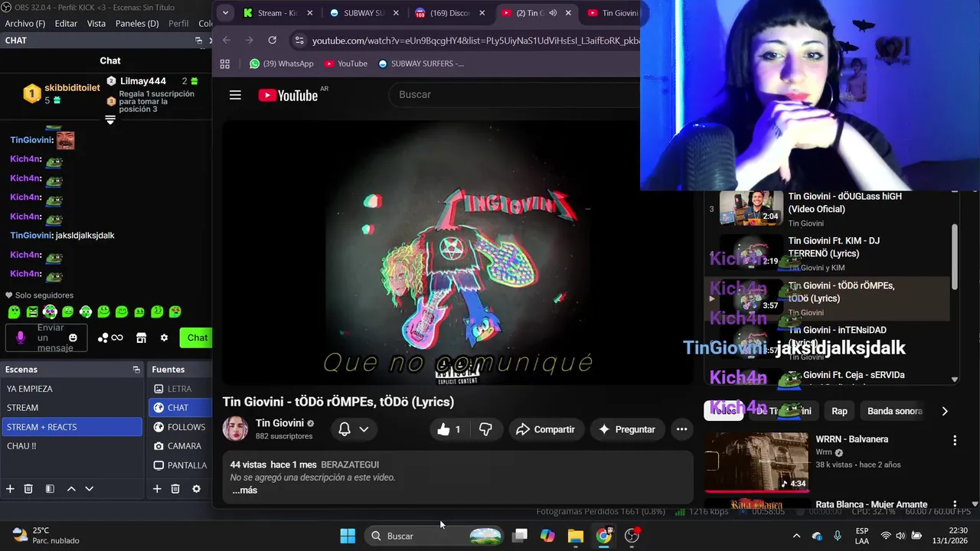Open options for WRRN - Balvanera video
Image resolution: width=980 pixels, height=551 pixels.
coord(954,440)
